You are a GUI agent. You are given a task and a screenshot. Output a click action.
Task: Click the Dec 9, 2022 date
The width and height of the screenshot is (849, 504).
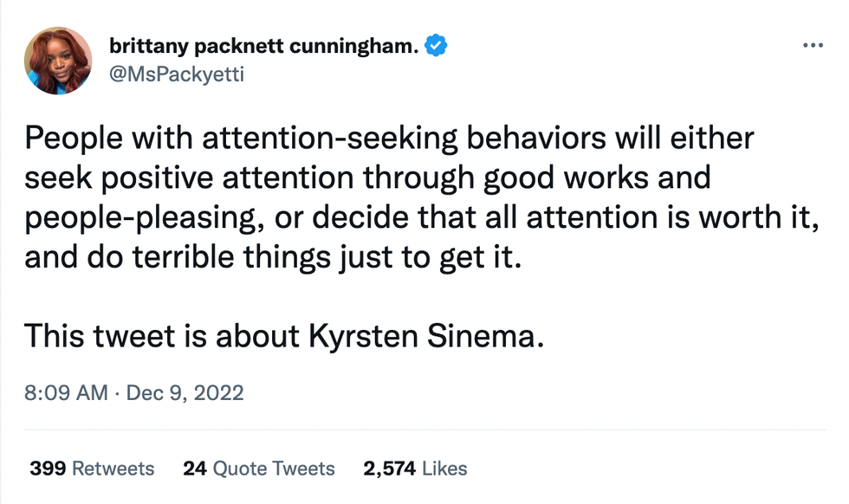[185, 392]
